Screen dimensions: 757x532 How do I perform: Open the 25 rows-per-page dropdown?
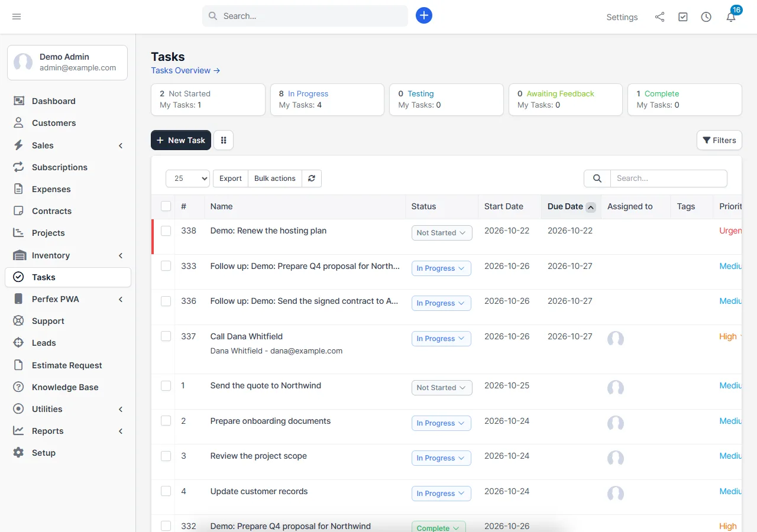188,179
